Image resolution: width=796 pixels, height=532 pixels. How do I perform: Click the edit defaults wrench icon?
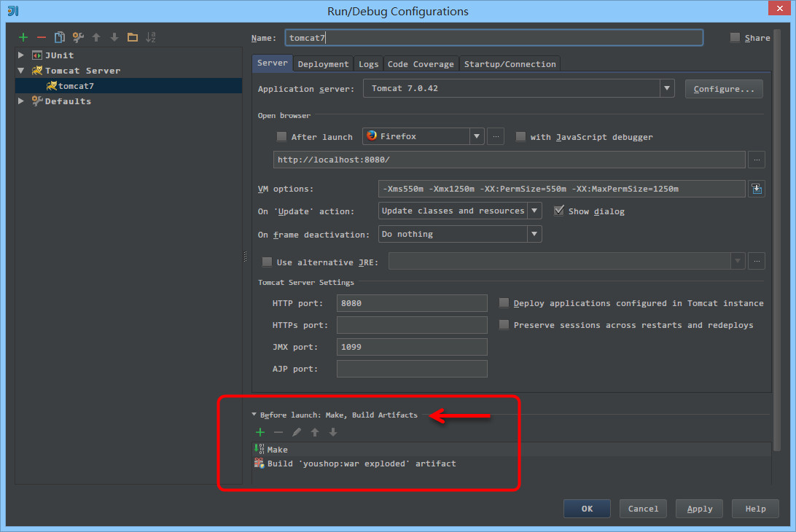[x=78, y=37]
